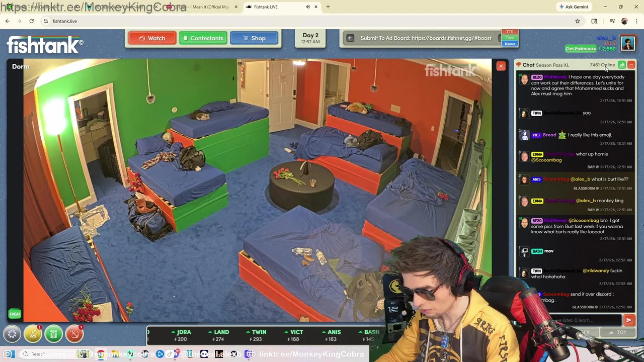Select LAND in the stock ticker
644x362 pixels.
[x=219, y=335]
